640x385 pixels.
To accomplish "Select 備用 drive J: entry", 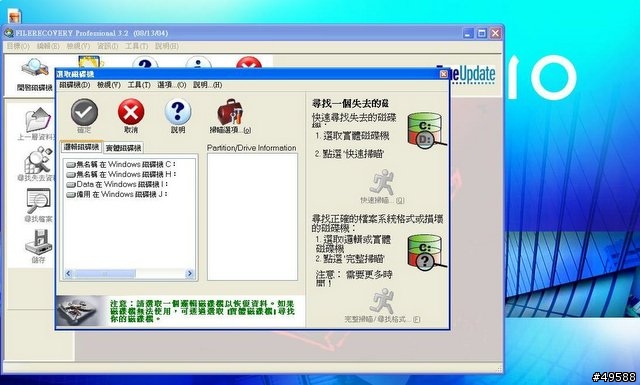I will [x=117, y=194].
